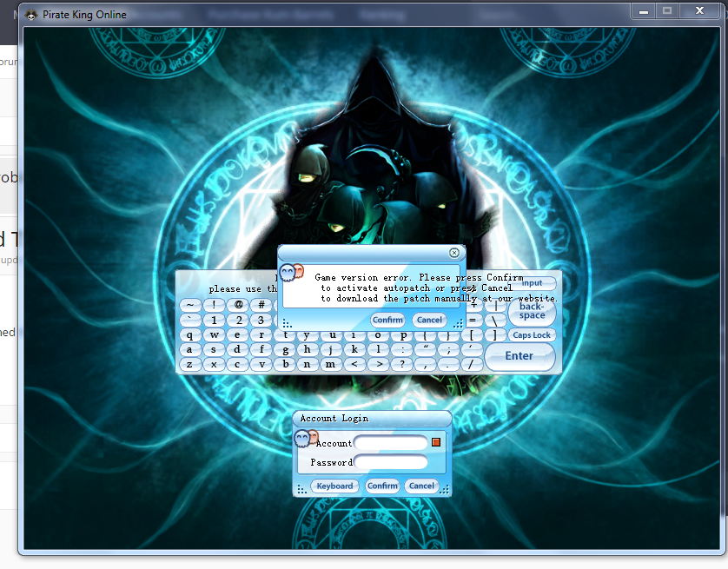
Task: Click the Password input field
Action: pos(390,462)
